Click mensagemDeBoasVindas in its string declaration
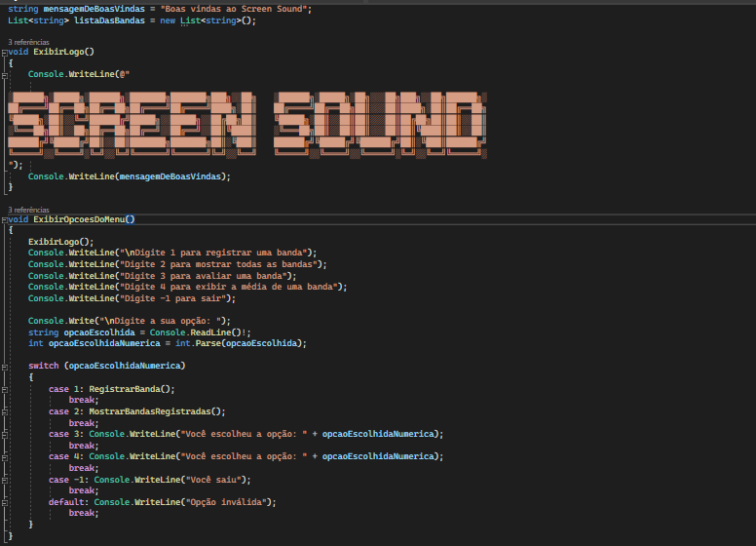The image size is (756, 546). coord(94,9)
